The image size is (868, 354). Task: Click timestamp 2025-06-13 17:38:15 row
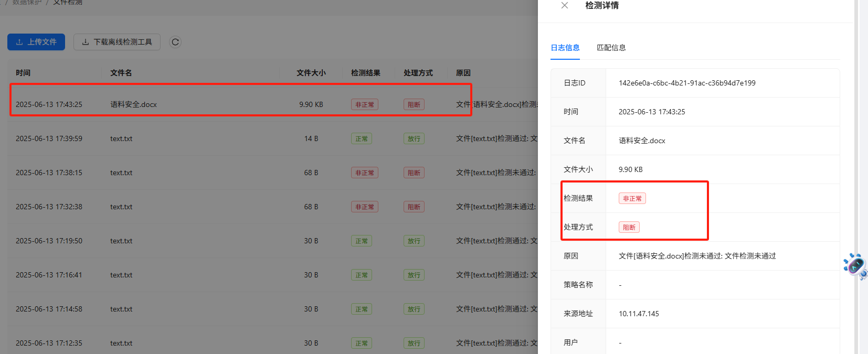(x=49, y=173)
